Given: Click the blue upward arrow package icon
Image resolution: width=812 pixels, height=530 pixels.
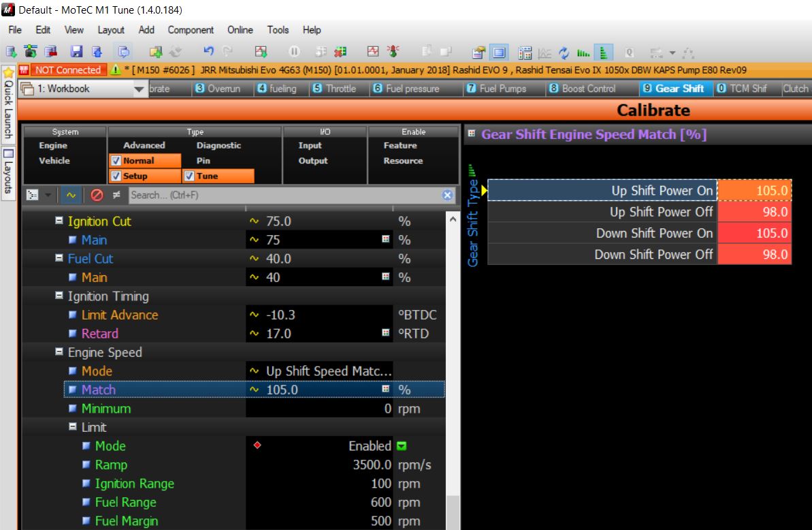Looking at the screenshot, I should (x=97, y=51).
